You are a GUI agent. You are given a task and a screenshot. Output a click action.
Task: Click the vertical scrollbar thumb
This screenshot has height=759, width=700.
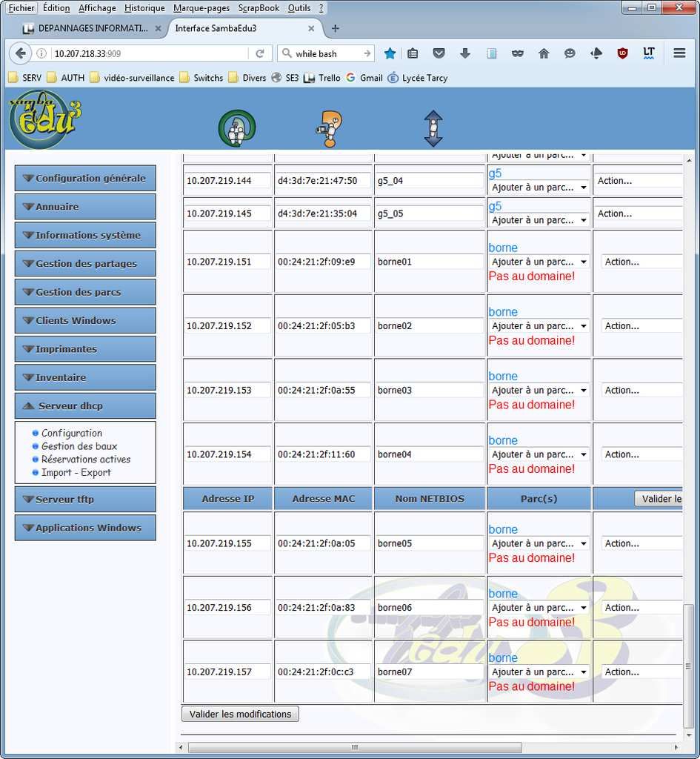point(688,666)
